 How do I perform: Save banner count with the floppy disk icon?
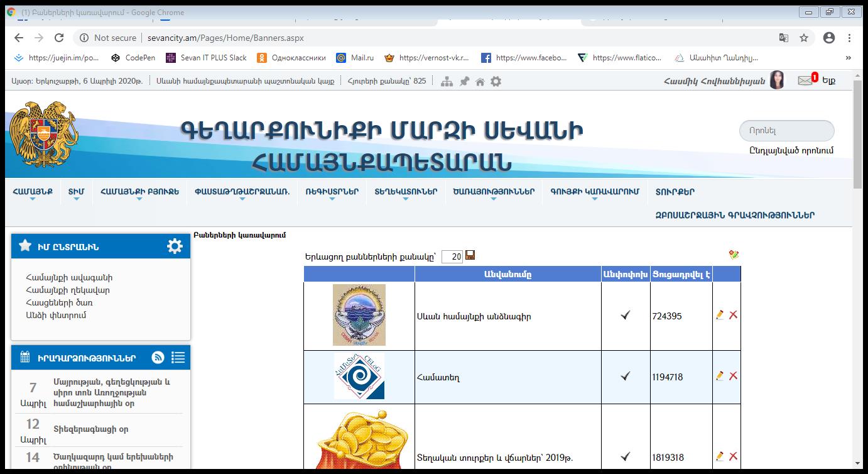pyautogui.click(x=470, y=255)
